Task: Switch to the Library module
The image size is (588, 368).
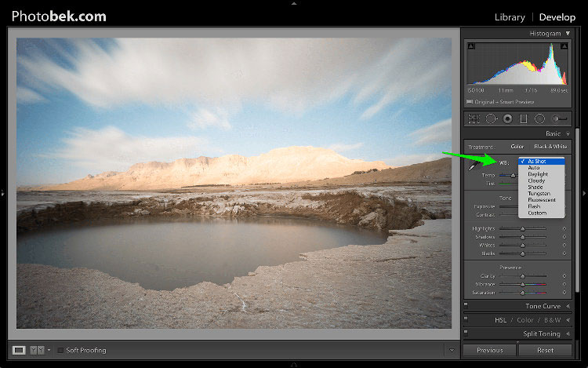Action: [510, 16]
